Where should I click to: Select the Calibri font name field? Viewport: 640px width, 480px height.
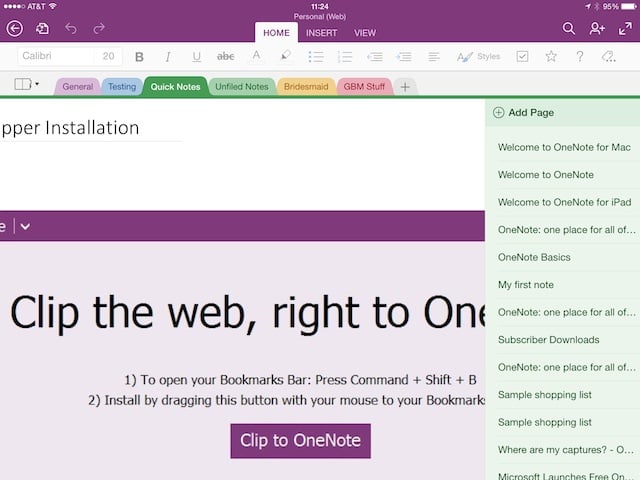(x=56, y=56)
